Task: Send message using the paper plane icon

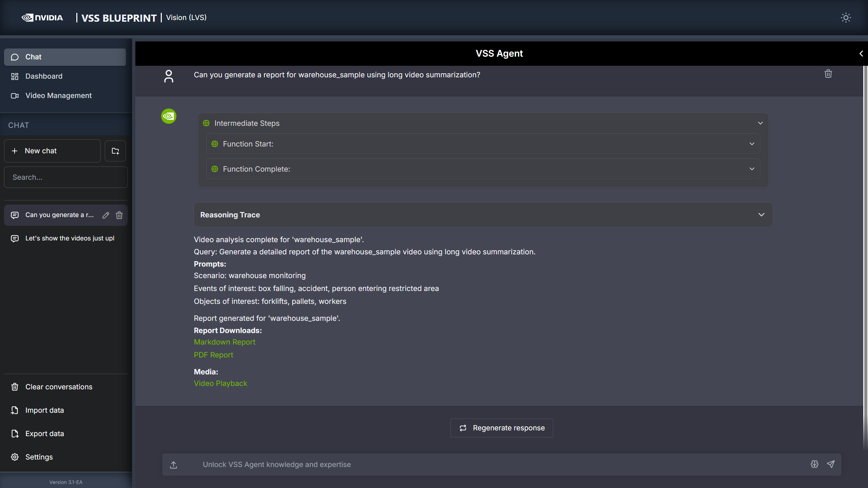Action: coord(831,464)
